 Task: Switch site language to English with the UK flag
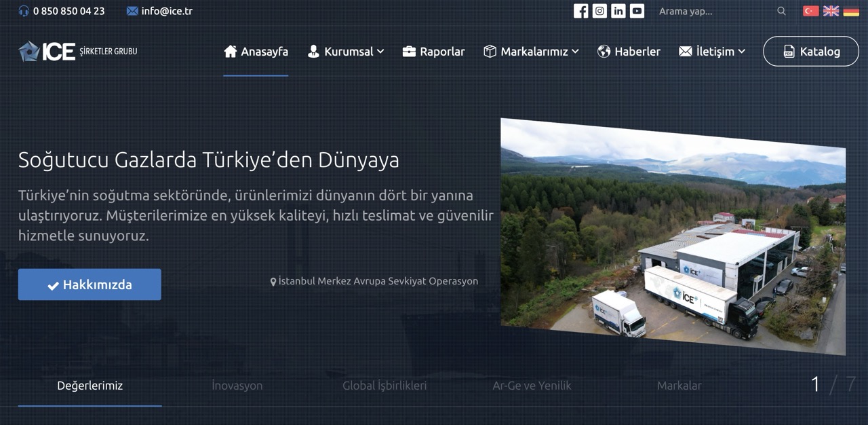(830, 11)
